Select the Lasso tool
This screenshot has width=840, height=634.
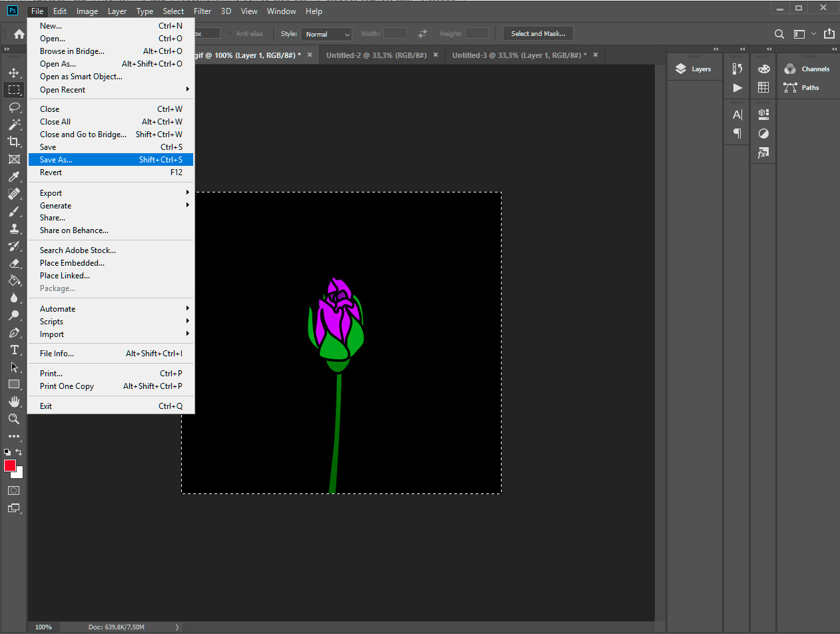point(14,107)
